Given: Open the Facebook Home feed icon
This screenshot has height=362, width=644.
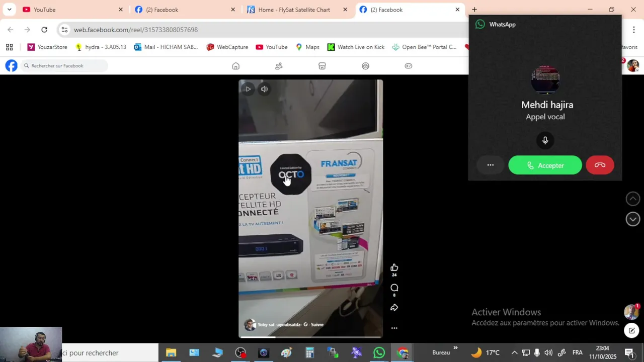Looking at the screenshot, I should coord(235,66).
